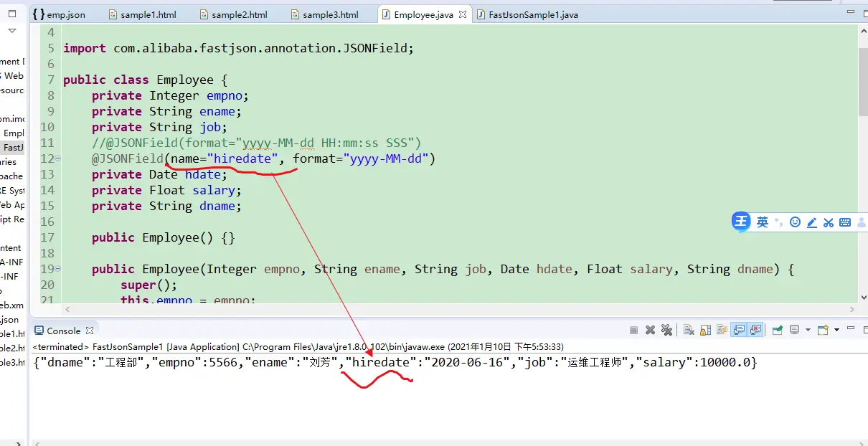The width and height of the screenshot is (868, 446).
Task: Click the emoji smiley in IME toolbar
Action: coord(795,222)
